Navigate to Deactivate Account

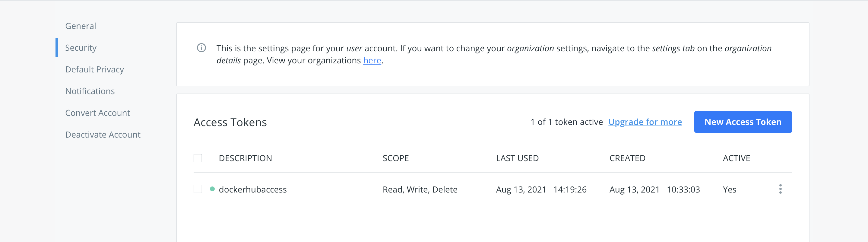103,135
